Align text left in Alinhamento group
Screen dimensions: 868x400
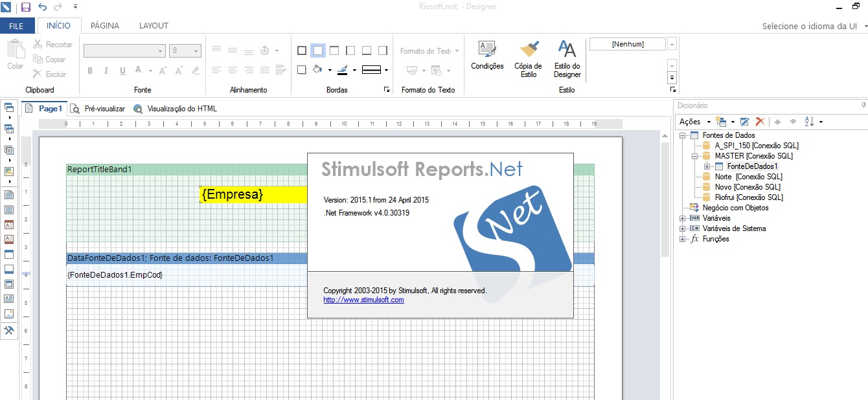(216, 70)
